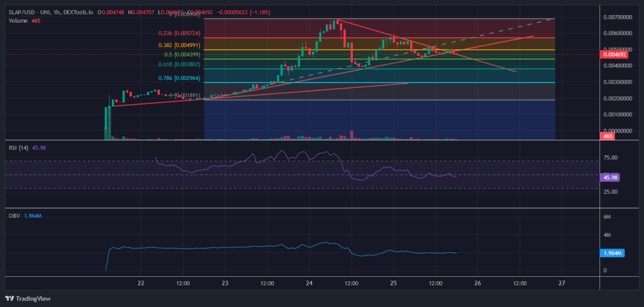644x307 pixels.
Task: Click date 26 on time axis
Action: (478, 283)
